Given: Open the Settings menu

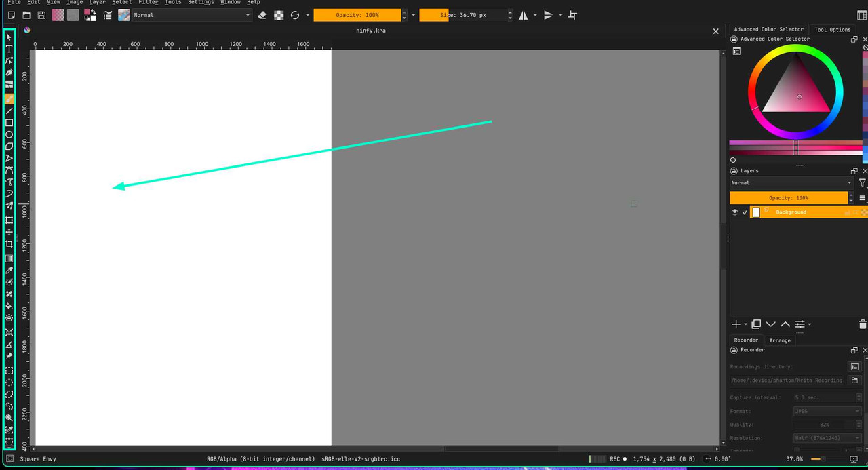Looking at the screenshot, I should (201, 3).
